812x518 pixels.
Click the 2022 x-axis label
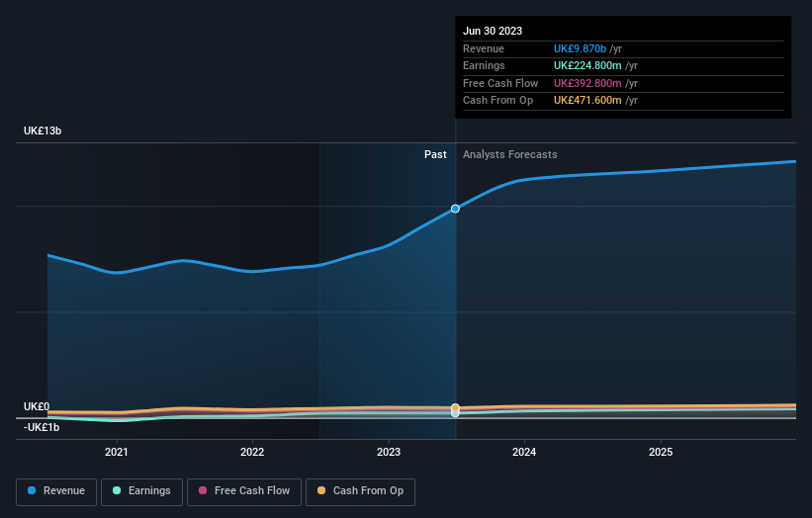pyautogui.click(x=252, y=452)
